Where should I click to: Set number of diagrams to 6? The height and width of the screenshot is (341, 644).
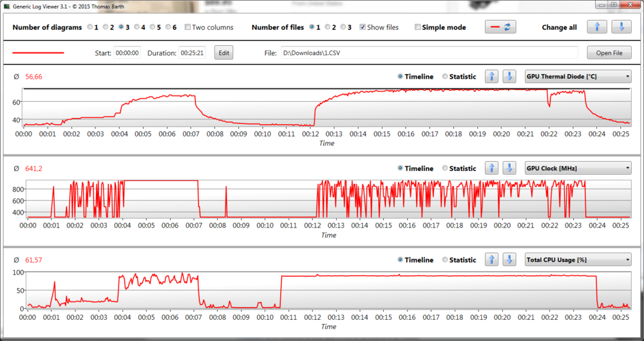(167, 28)
